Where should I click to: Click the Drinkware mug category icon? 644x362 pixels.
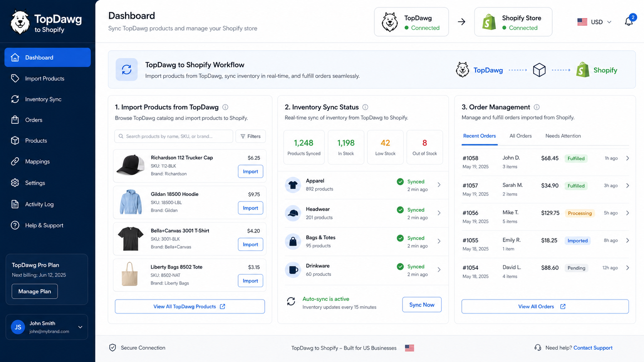[293, 270]
